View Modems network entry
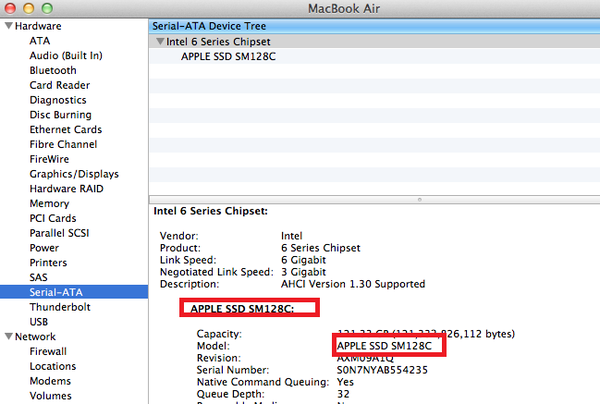 pos(50,381)
